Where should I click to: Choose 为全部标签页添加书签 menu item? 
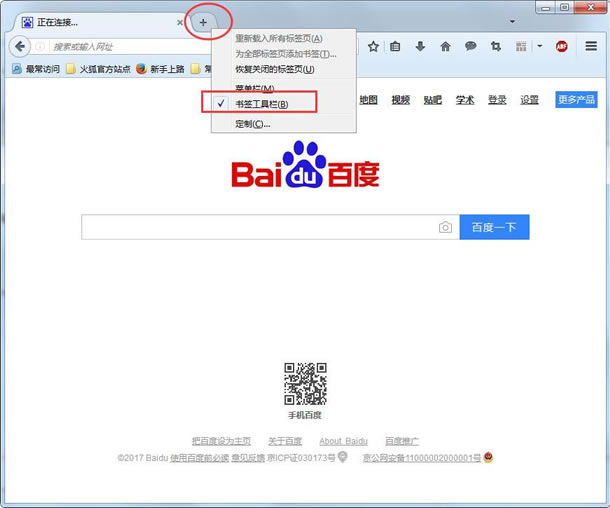(284, 54)
